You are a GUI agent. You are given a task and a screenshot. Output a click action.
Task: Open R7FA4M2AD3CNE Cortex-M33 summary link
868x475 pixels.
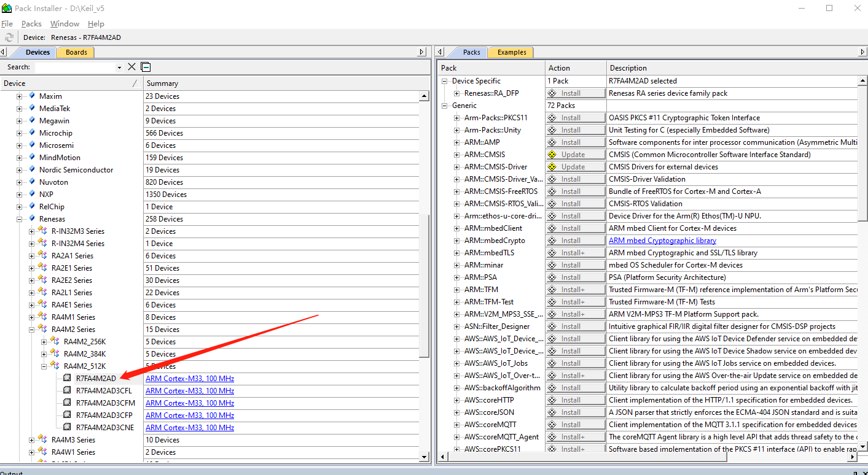tap(190, 427)
